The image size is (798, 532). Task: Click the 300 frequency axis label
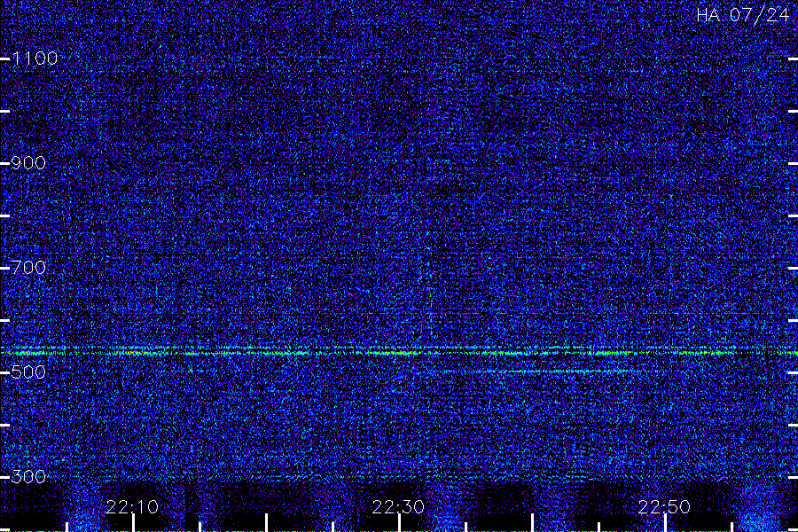pyautogui.click(x=28, y=476)
